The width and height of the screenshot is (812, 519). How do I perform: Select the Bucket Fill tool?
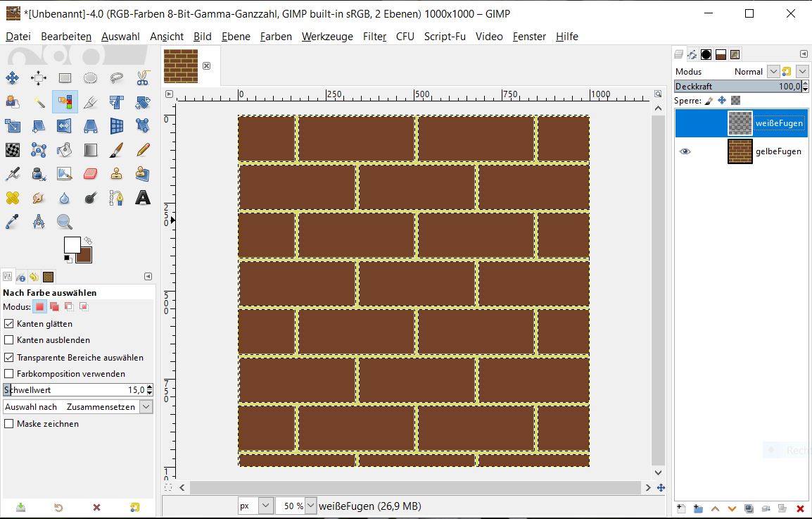[x=65, y=150]
